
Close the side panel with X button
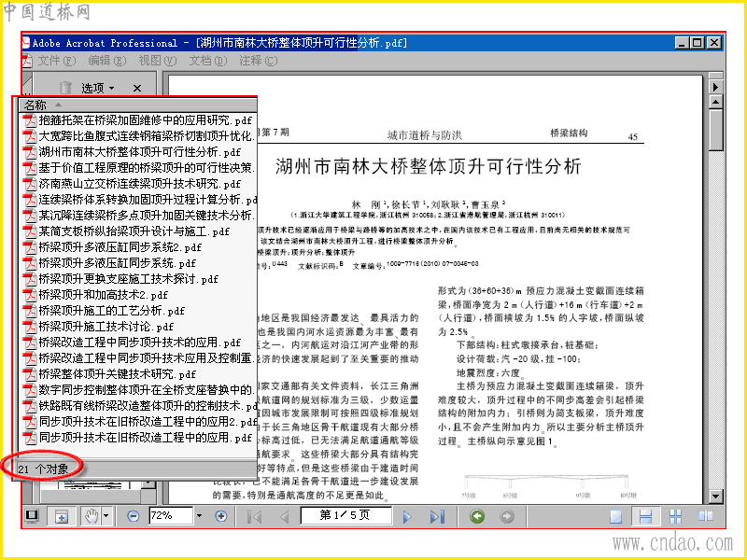(137, 88)
